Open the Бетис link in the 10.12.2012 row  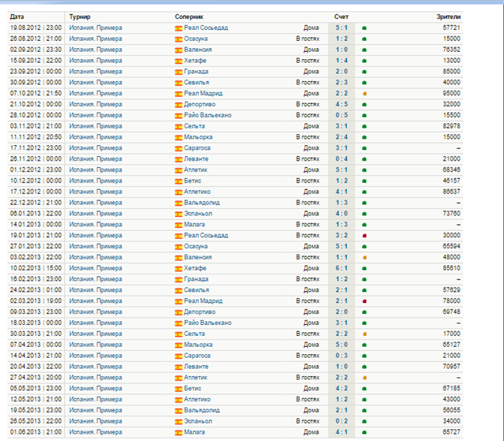click(x=193, y=181)
